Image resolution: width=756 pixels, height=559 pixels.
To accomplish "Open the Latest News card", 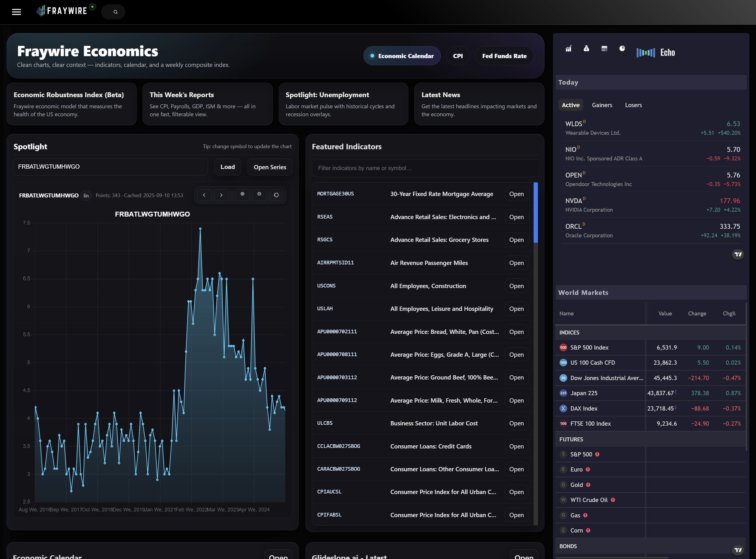I will pos(479,104).
